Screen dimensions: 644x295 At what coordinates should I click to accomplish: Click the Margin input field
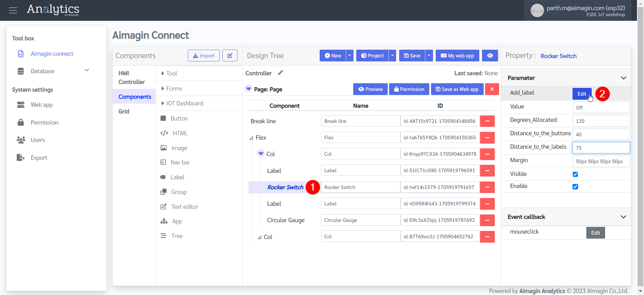click(x=601, y=161)
